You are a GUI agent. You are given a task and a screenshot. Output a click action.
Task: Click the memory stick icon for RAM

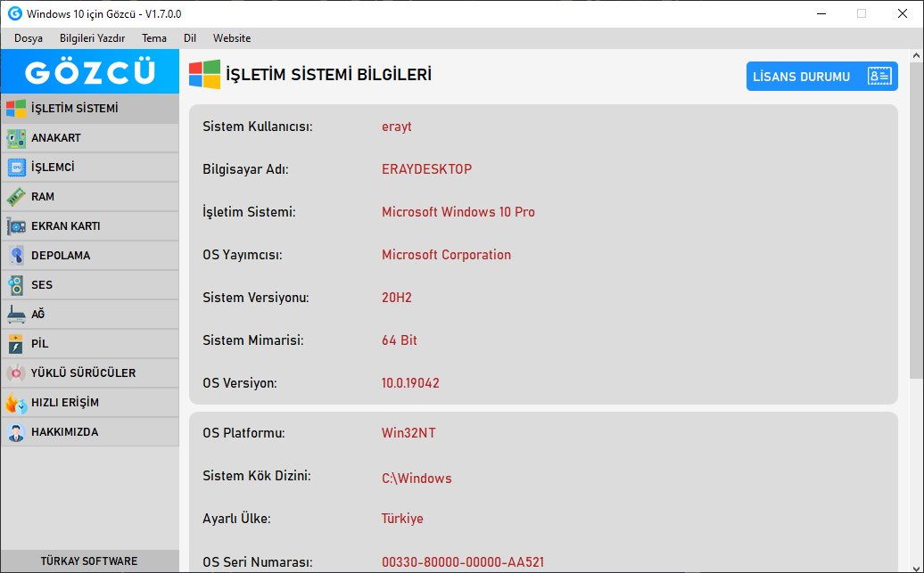(16, 197)
